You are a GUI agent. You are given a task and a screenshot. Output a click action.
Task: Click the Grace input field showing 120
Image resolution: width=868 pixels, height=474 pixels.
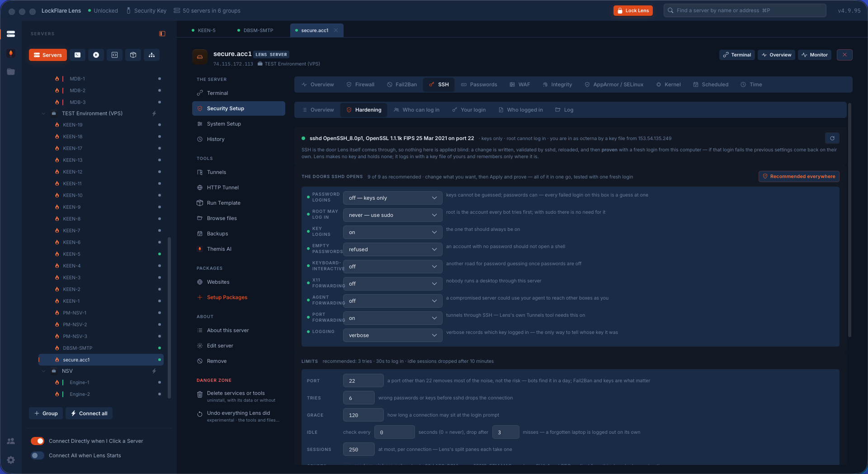(363, 415)
